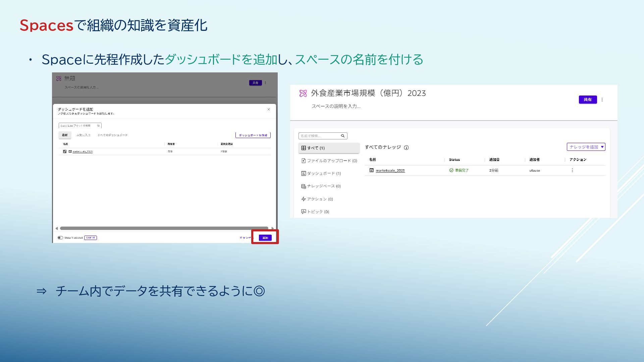
Task: Uncheck the marketscale_2023 checkbox in the dialog
Action: (65, 152)
